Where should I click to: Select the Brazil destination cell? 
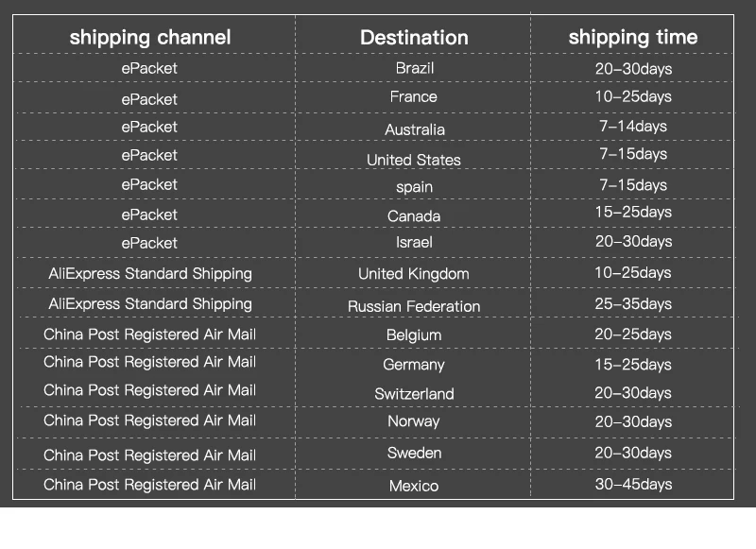tap(414, 68)
